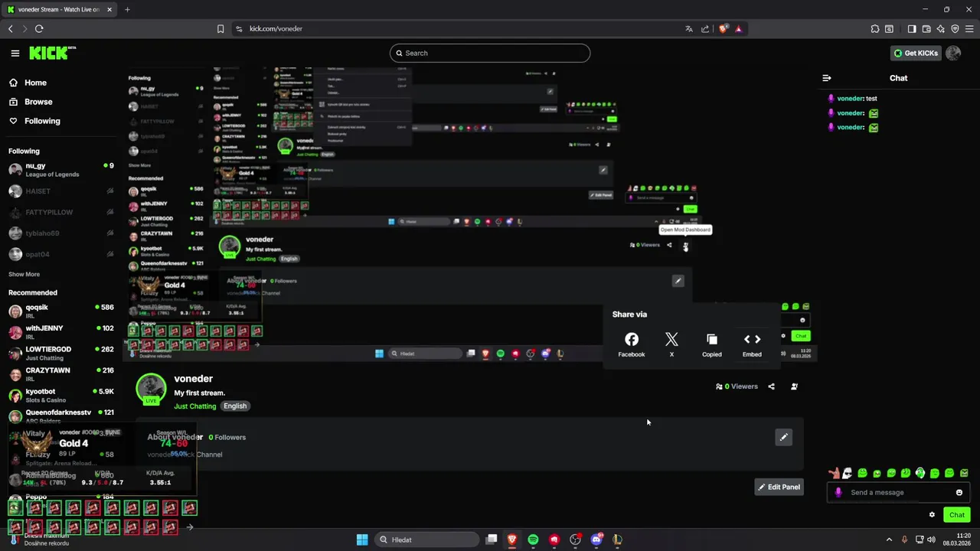Pick the pink Patrick emote in quick emotes

tap(834, 473)
